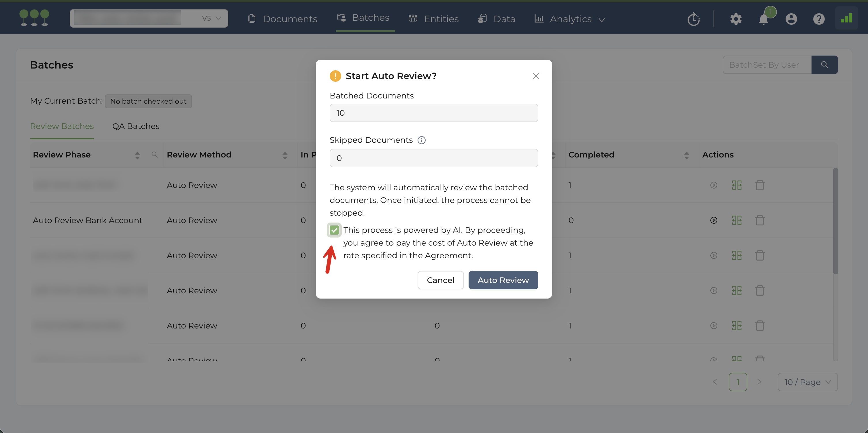
Task: Click the BatchSet search magnifier button
Action: tap(824, 65)
